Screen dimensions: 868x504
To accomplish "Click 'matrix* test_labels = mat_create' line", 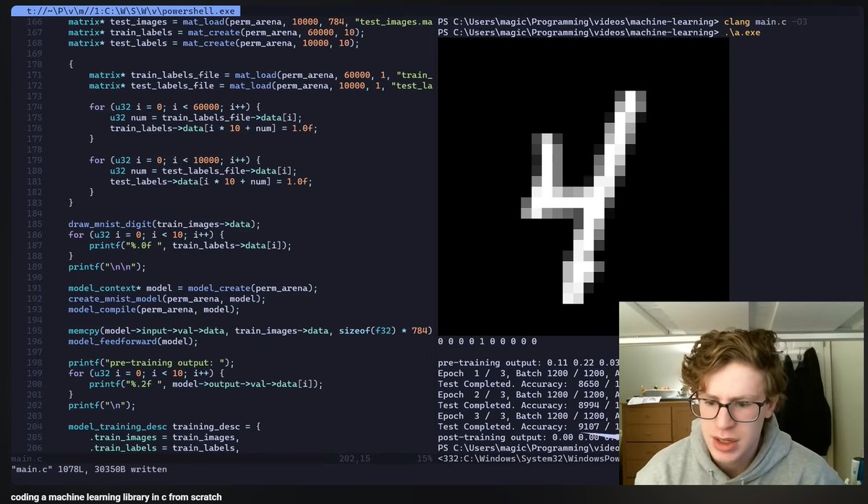I will (213, 43).
